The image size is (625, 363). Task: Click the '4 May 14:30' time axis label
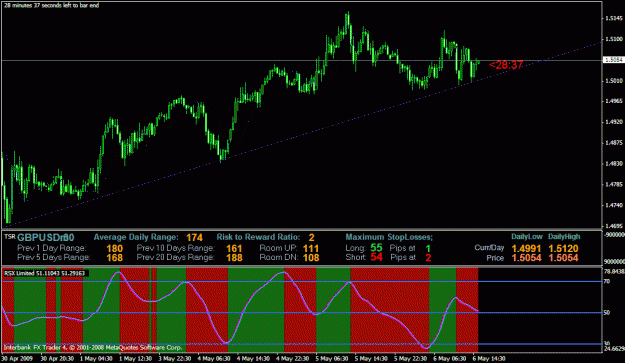click(x=254, y=358)
